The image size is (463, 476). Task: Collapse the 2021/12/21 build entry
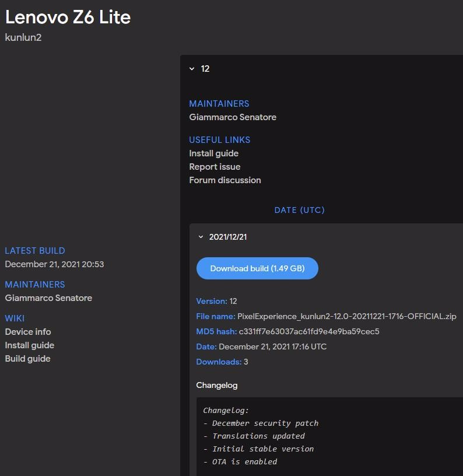[201, 237]
